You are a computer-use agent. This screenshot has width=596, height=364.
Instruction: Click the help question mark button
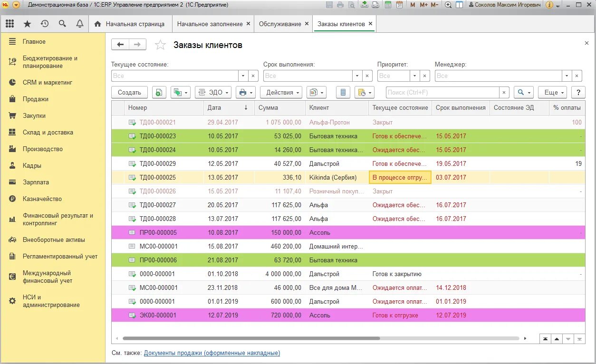pyautogui.click(x=578, y=92)
